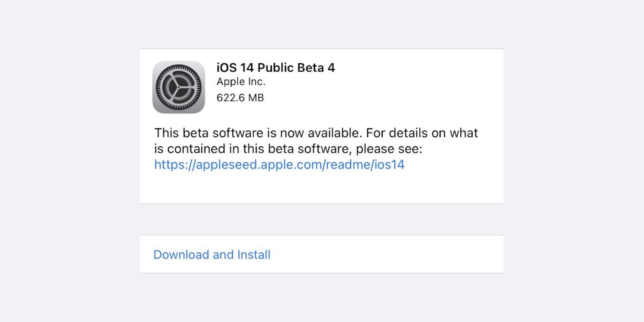
Task: Click the "For details on what" phrase
Action: 422,133
